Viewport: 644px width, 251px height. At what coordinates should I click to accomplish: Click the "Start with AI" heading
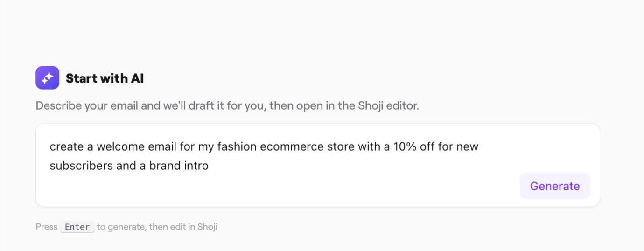coord(105,78)
